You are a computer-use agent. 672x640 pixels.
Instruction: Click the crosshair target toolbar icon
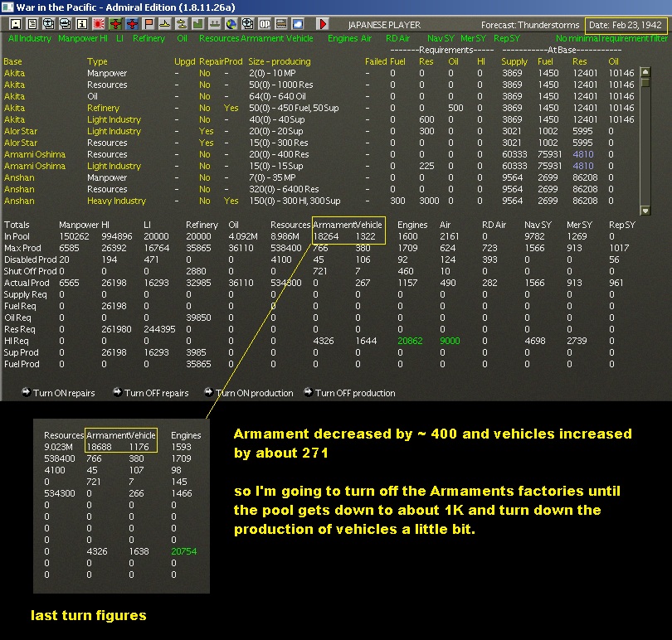click(248, 24)
